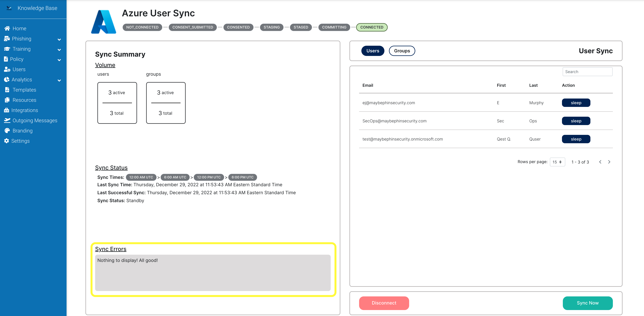The height and width of the screenshot is (316, 644).
Task: Click the STAGED status pill
Action: pos(301,27)
